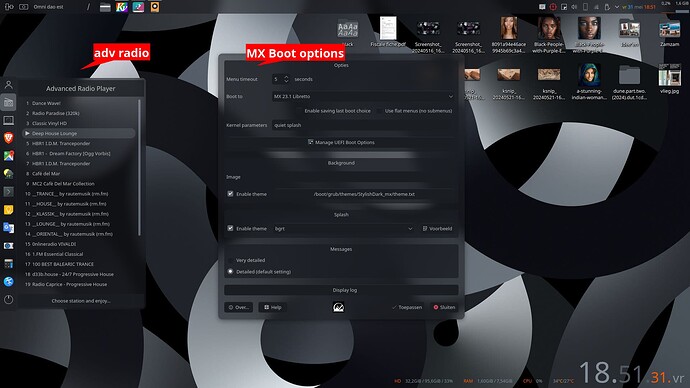Adjust the Menu timeout spinner arrows
Screen dimensions: 690x388
pyautogui.click(x=286, y=79)
